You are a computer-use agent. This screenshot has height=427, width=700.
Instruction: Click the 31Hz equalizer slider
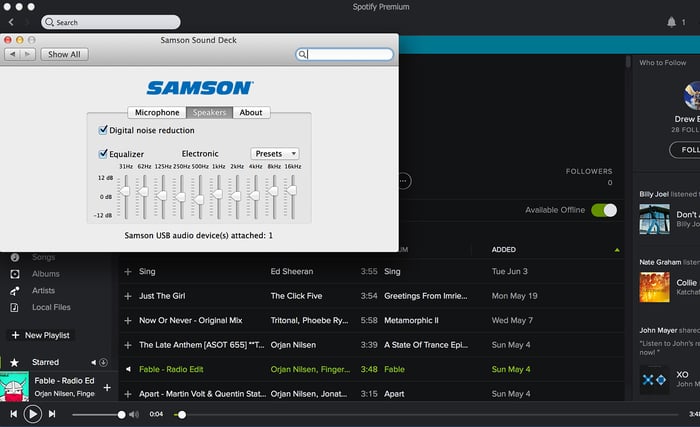(126, 191)
